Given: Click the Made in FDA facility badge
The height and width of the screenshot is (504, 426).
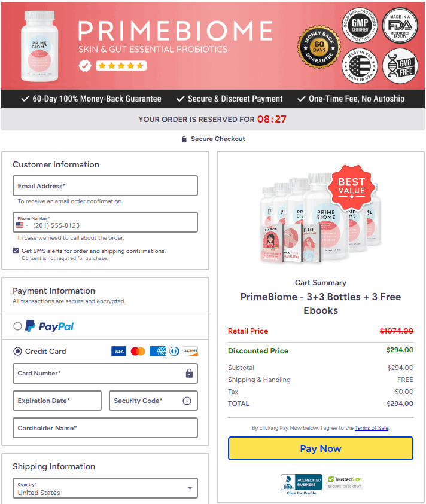Looking at the screenshot, I should coord(400,25).
